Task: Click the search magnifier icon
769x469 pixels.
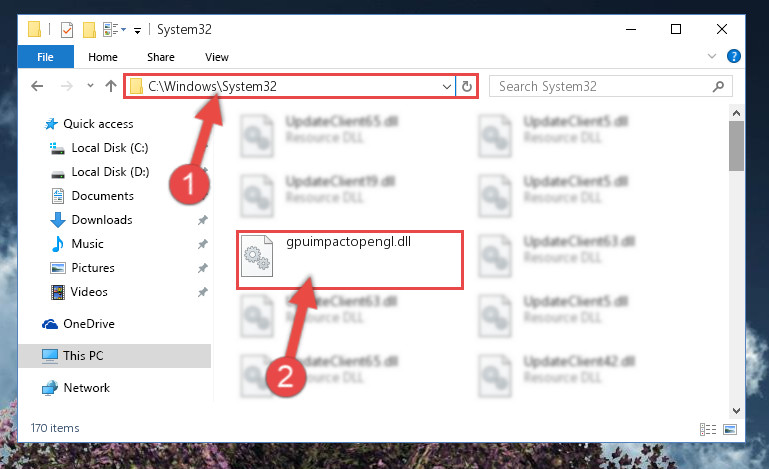Action: pos(718,87)
